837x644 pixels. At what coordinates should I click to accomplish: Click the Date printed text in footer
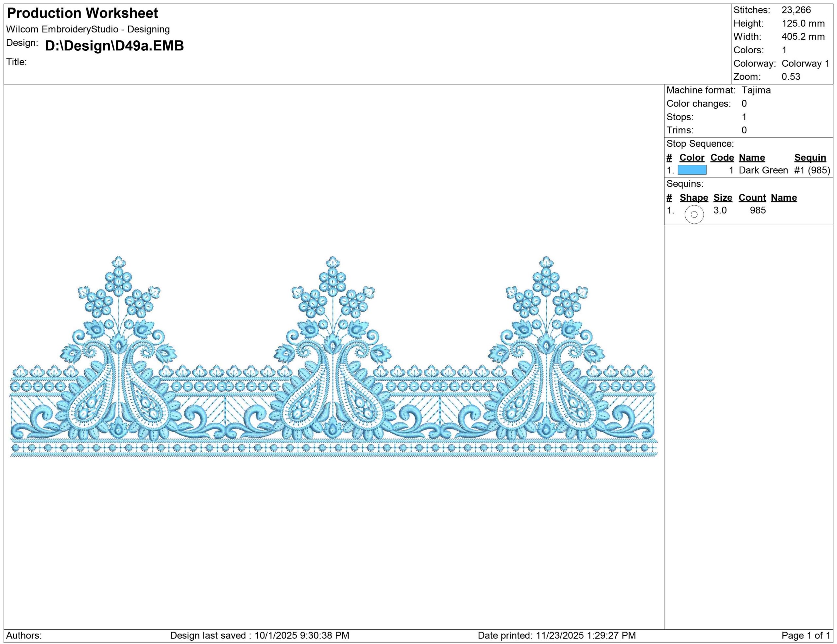(x=556, y=636)
